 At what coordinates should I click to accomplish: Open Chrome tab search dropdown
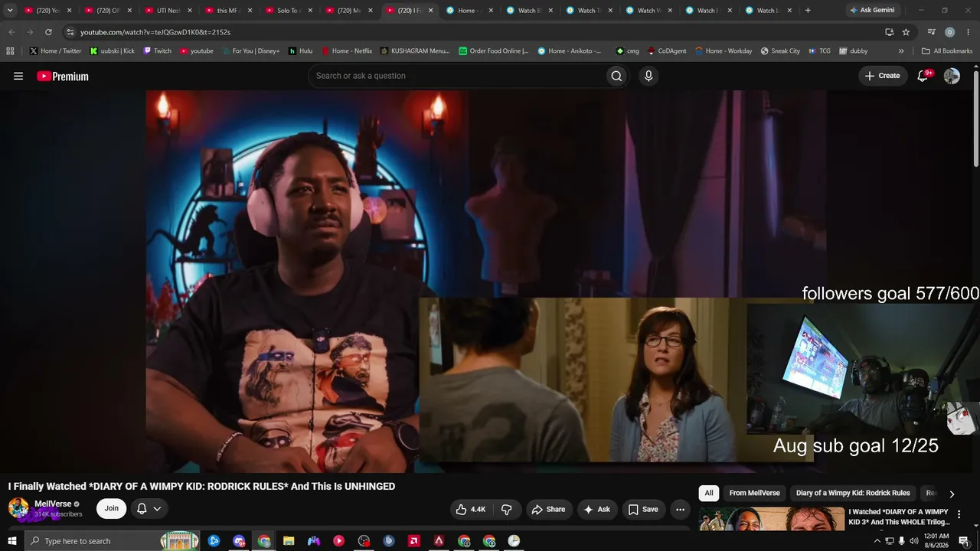[10, 11]
